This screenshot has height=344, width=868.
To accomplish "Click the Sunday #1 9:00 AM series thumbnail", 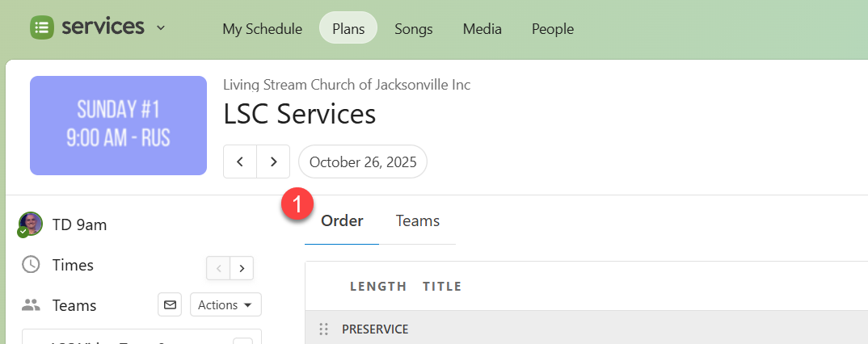I will [118, 125].
